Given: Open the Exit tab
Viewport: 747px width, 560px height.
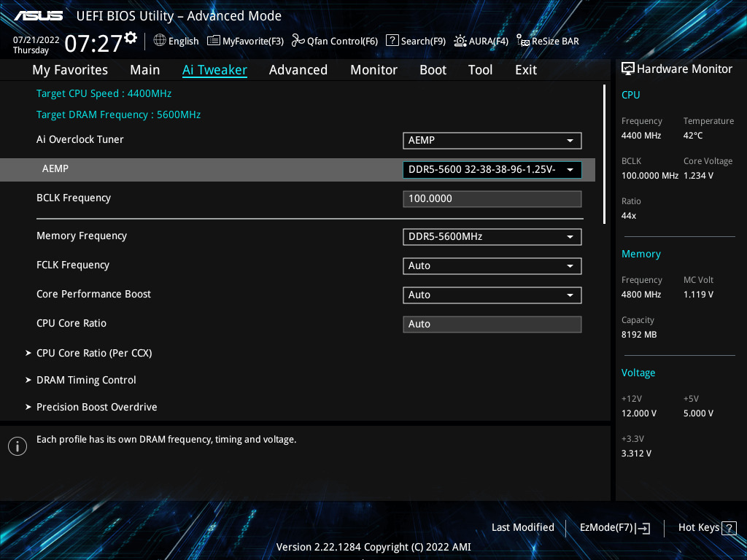Looking at the screenshot, I should pyautogui.click(x=526, y=70).
